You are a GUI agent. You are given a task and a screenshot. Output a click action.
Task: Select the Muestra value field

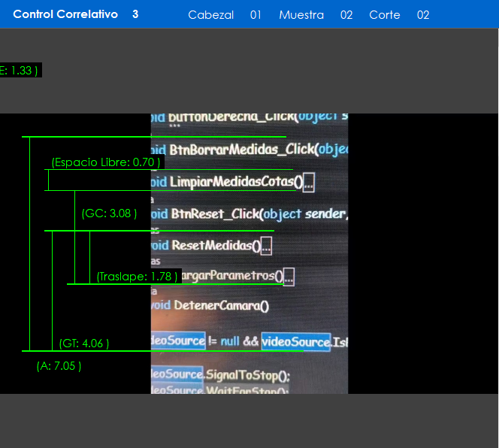[x=346, y=15]
